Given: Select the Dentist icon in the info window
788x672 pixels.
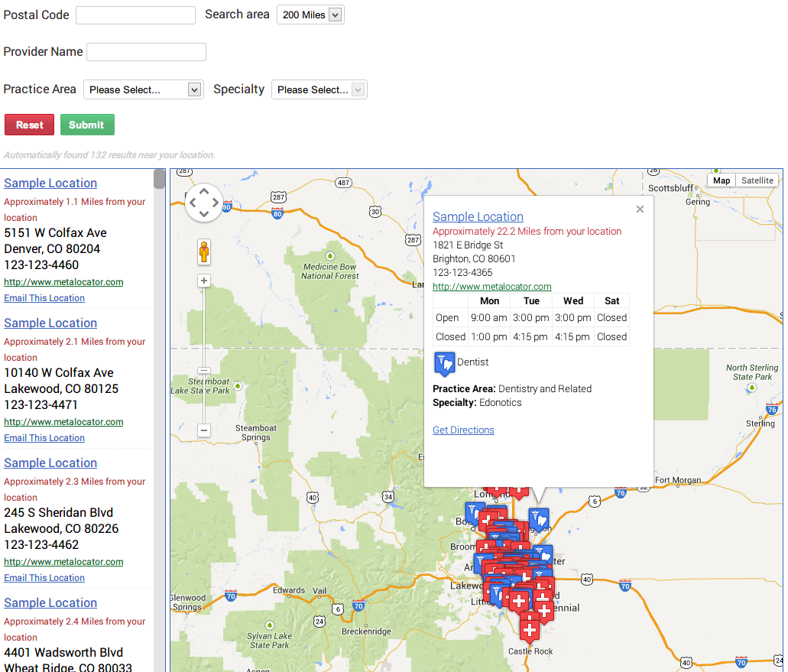Looking at the screenshot, I should (x=444, y=363).
